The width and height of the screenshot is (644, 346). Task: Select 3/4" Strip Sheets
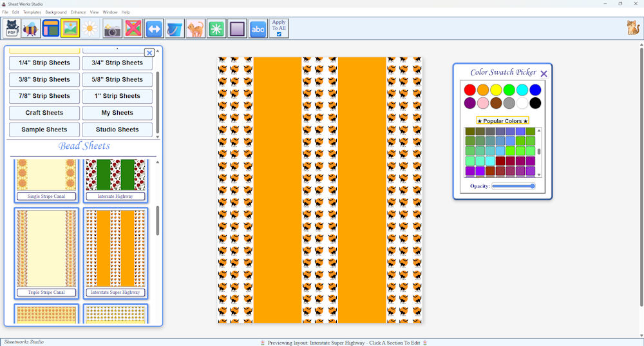[x=117, y=63]
